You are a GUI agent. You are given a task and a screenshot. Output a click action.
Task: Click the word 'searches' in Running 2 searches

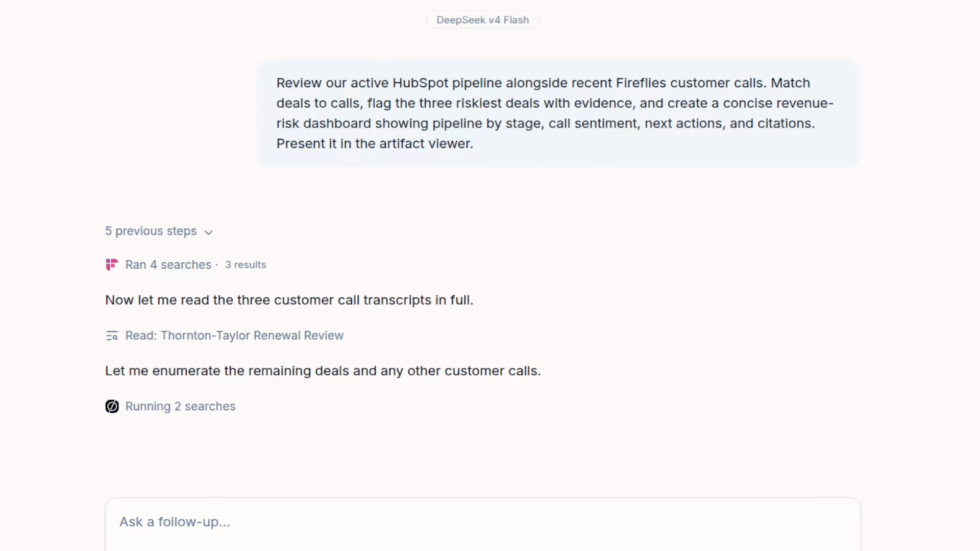pos(210,407)
